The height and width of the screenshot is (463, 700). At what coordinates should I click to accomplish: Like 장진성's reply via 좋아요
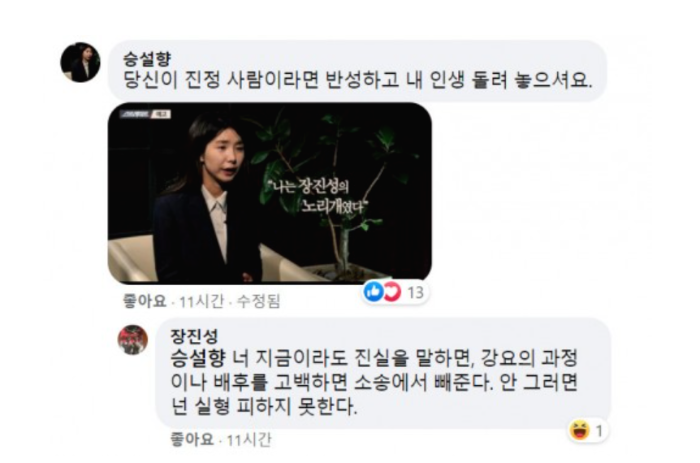[x=192, y=440]
